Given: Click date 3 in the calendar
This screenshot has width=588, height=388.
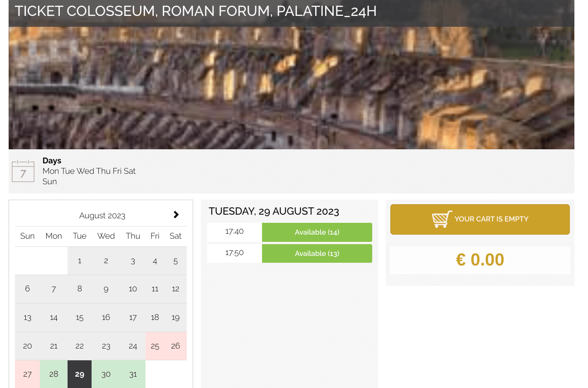Looking at the screenshot, I should coord(133,260).
